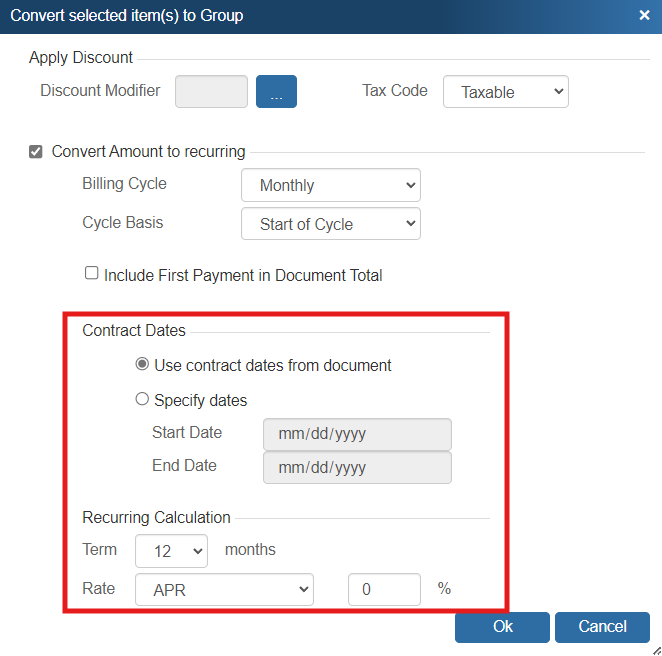The image size is (662, 656).
Task: Open the Cycle Basis dropdown
Action: pos(331,224)
